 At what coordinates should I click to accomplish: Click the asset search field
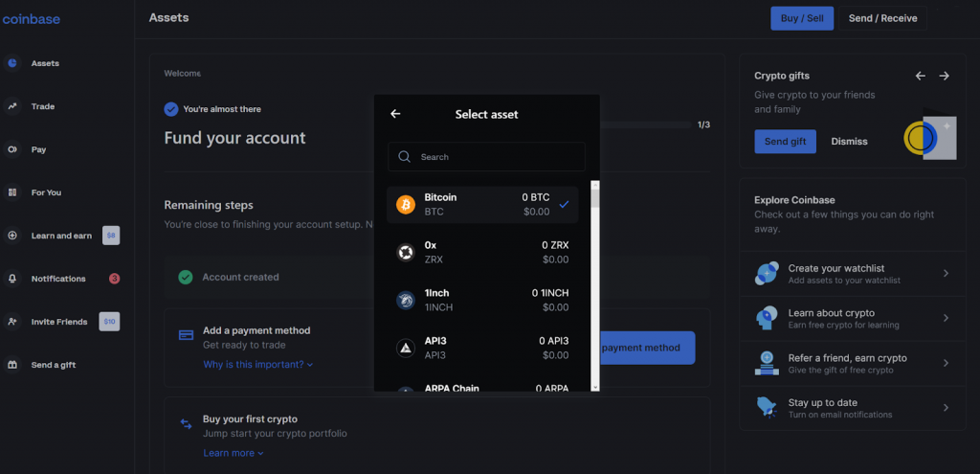pos(486,156)
